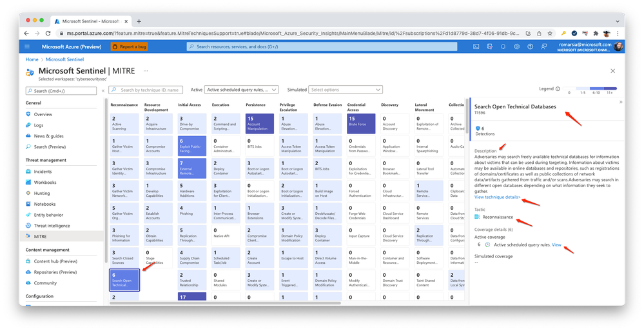Select the Account Manipulation technique tile
The width and height of the screenshot is (644, 331).
[260, 123]
